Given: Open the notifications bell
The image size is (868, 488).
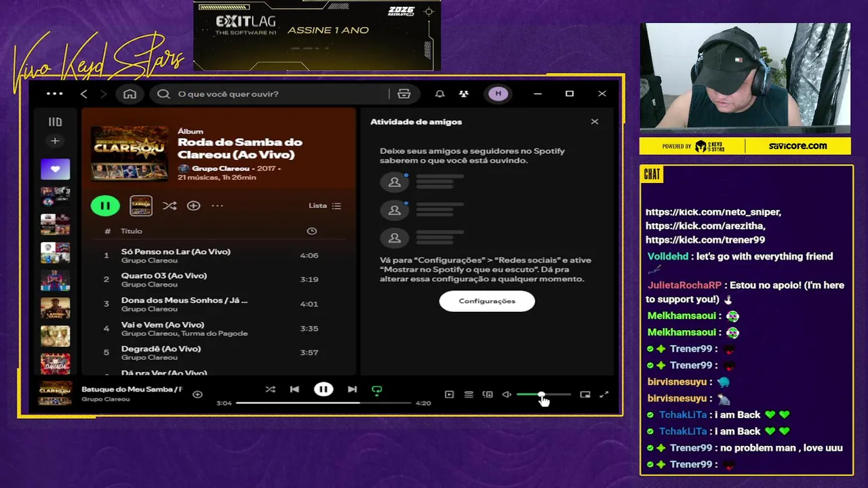Looking at the screenshot, I should [440, 94].
